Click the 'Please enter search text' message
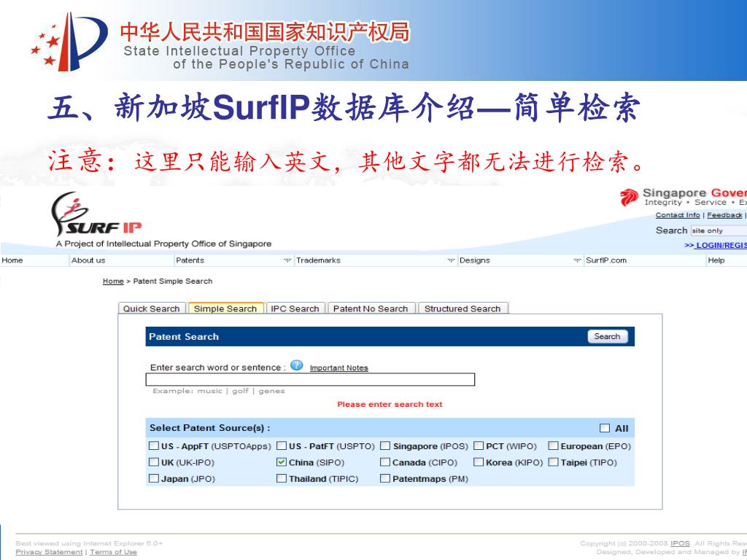Image resolution: width=747 pixels, height=560 pixels. pyautogui.click(x=390, y=404)
